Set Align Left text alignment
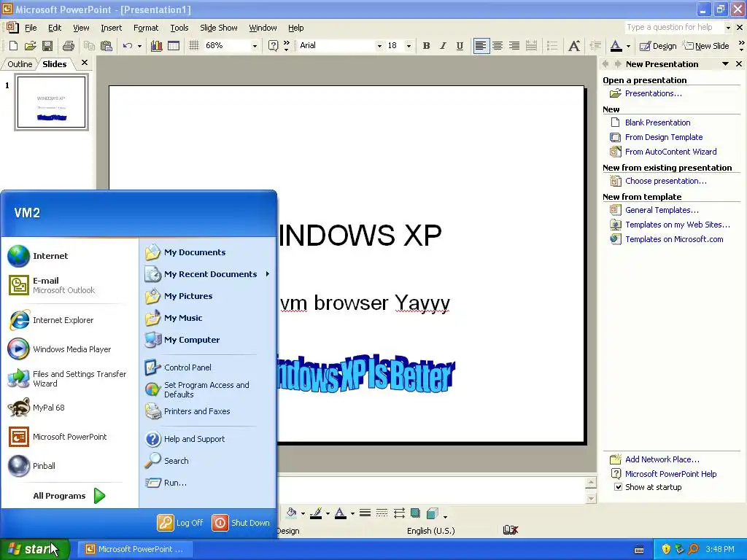Screen dimensions: 747x560 [481, 46]
